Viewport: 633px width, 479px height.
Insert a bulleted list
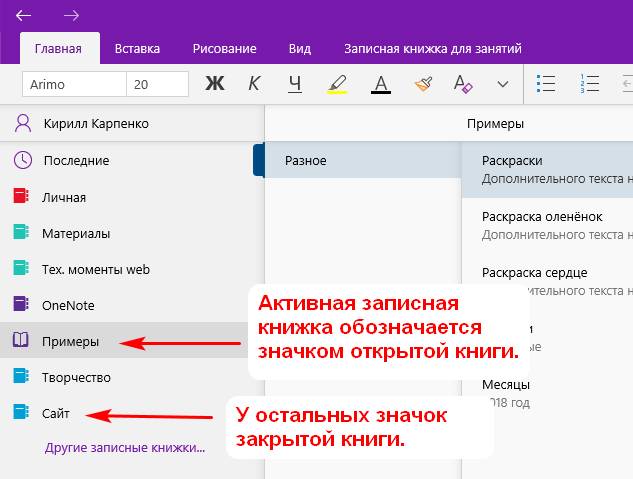coord(546,84)
